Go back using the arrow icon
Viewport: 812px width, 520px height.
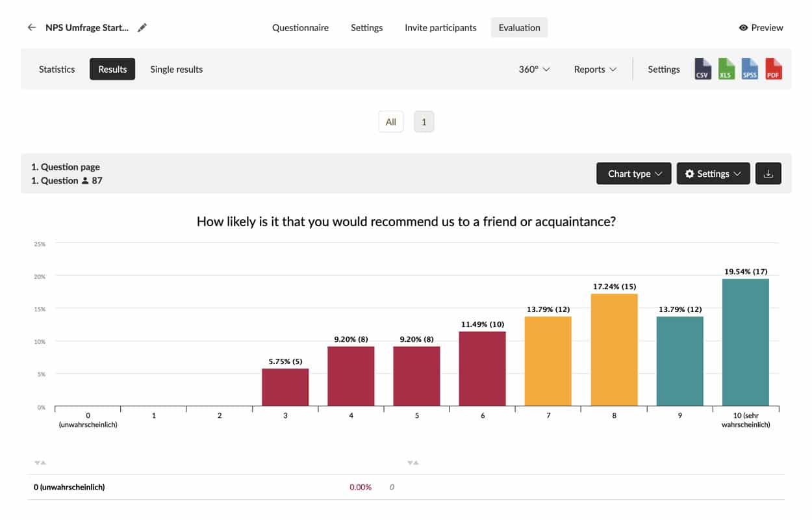tap(31, 27)
